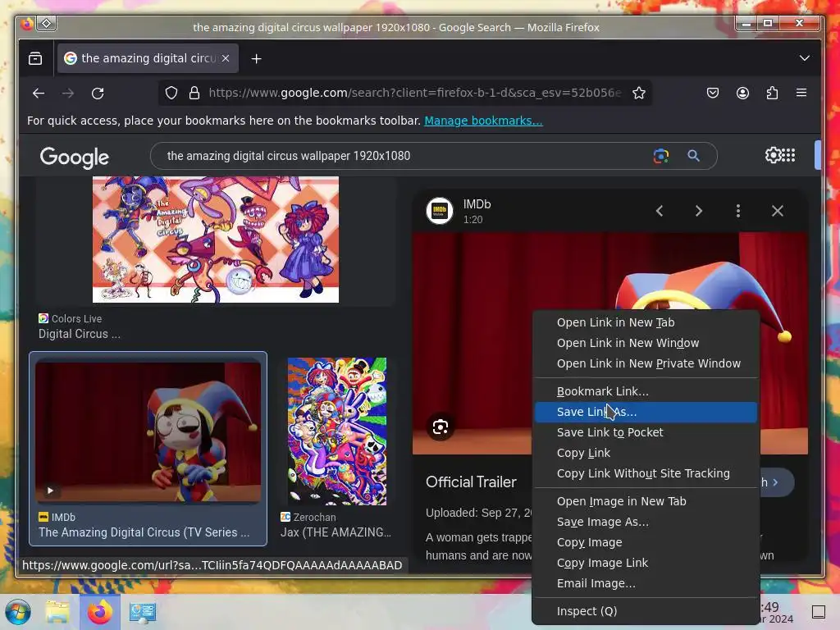Choose Inspect (Q) from context menu
This screenshot has height=630, width=840.
(x=646, y=611)
